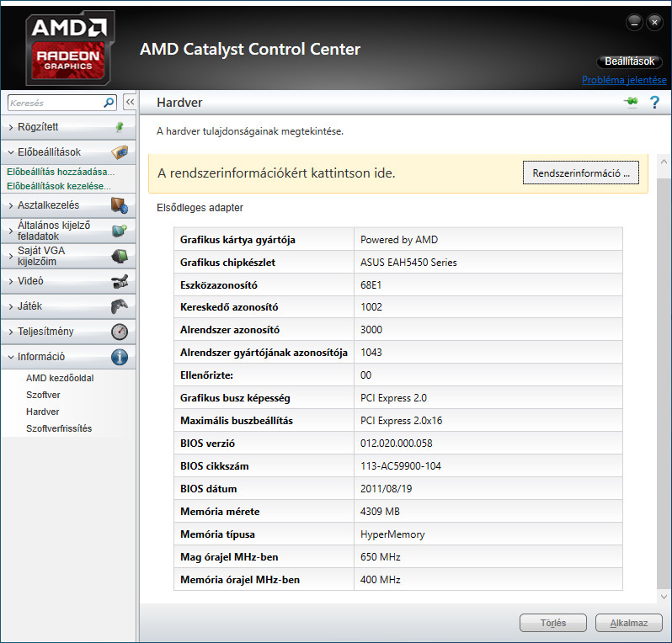Click the Általános kijelző feladatok monitor icon

pyautogui.click(x=120, y=231)
